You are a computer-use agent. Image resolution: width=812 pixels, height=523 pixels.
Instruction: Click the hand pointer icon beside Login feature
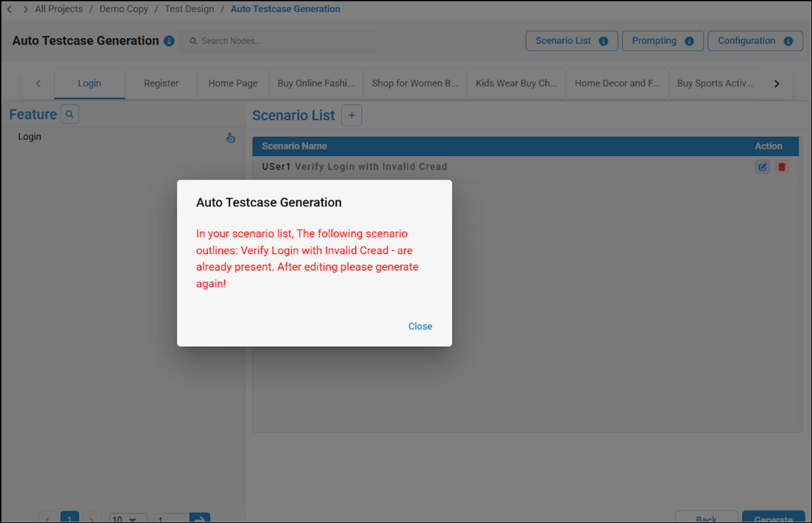[230, 138]
